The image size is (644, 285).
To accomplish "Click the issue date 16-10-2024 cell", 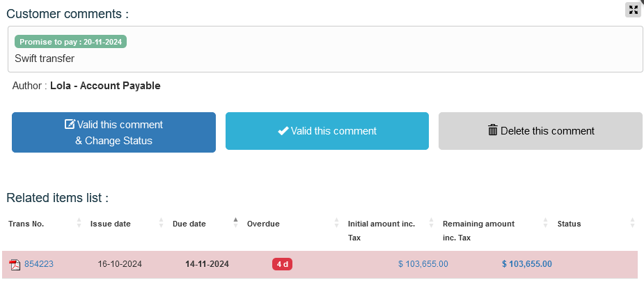I will pyautogui.click(x=120, y=264).
